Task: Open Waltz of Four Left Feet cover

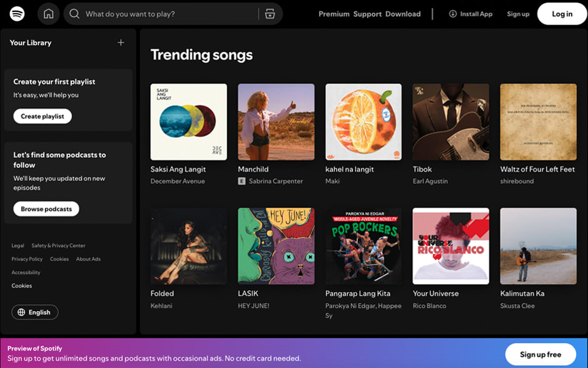Action: coord(538,122)
